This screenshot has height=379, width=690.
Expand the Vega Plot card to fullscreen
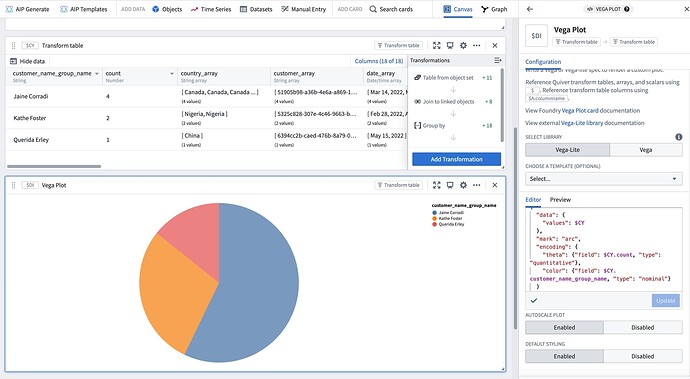click(x=437, y=185)
